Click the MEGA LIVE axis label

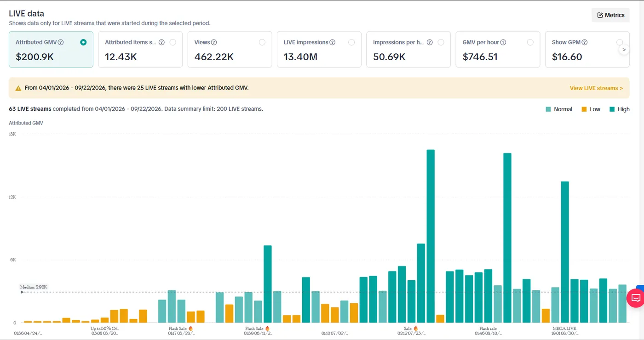564,329
